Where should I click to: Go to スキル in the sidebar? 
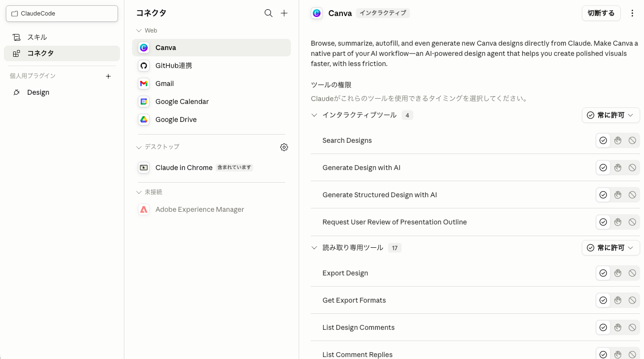(x=62, y=37)
